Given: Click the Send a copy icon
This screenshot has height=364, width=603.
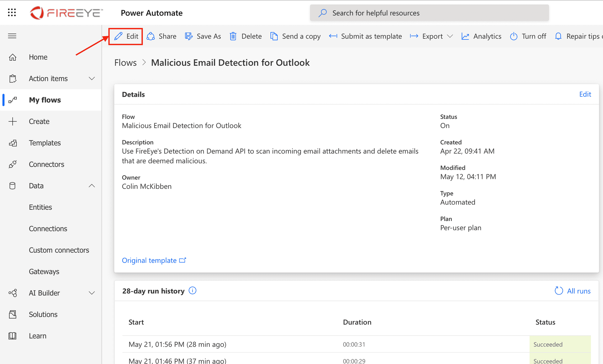Looking at the screenshot, I should click(x=274, y=36).
